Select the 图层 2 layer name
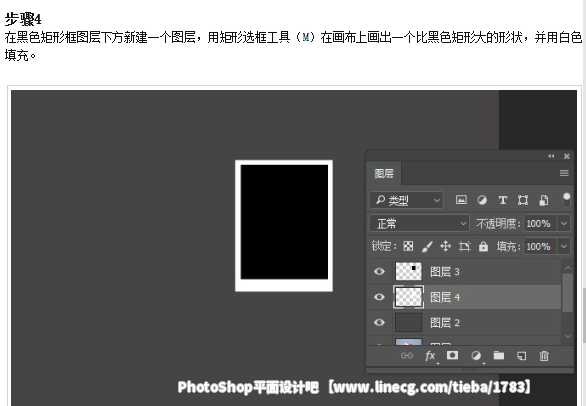Image resolution: width=586 pixels, height=406 pixels. (445, 322)
